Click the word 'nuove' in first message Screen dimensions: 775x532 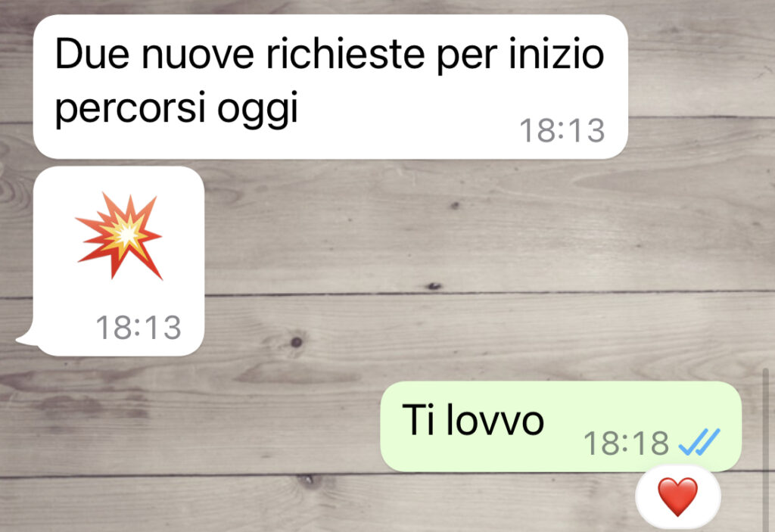tap(198, 54)
